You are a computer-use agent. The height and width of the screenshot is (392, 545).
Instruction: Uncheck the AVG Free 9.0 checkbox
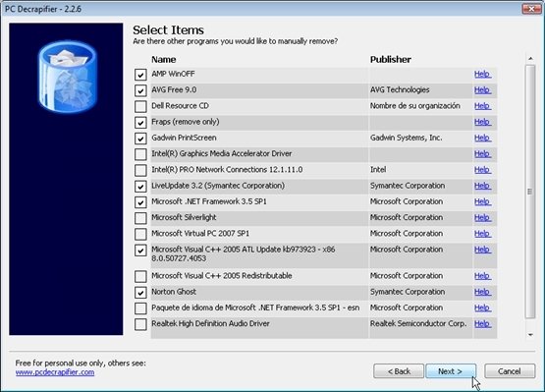pyautogui.click(x=140, y=90)
